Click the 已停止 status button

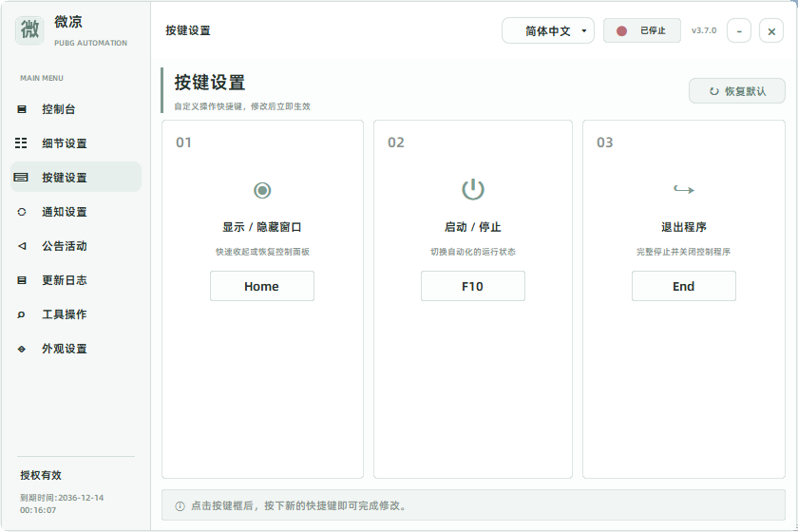pos(642,30)
